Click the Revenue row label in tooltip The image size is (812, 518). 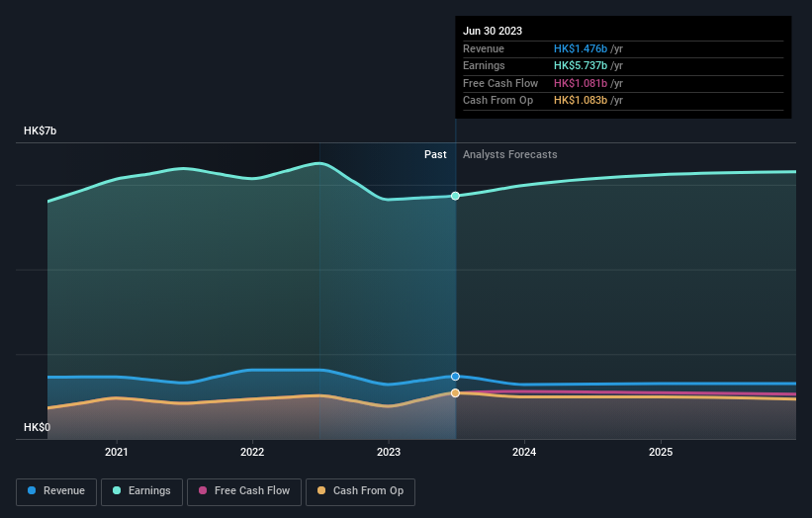pos(484,48)
